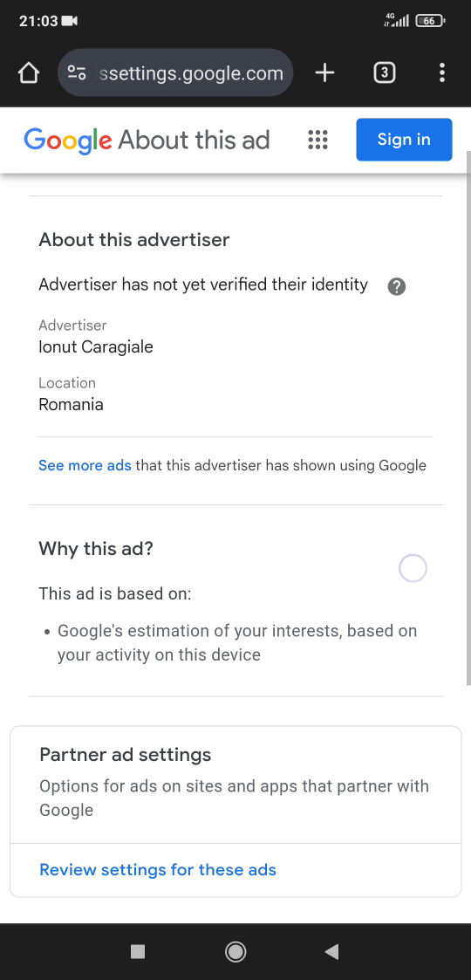Tap the settings.google.com address bar

(x=175, y=73)
